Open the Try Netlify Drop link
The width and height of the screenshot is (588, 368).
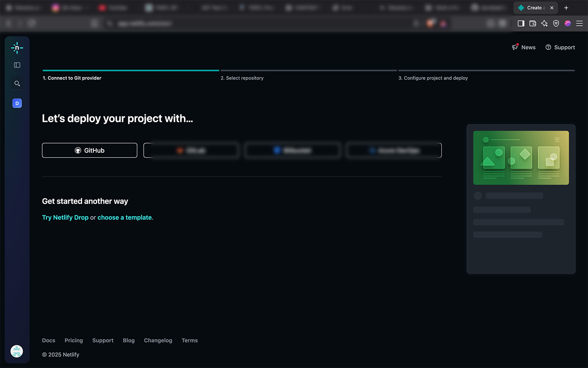coord(65,217)
